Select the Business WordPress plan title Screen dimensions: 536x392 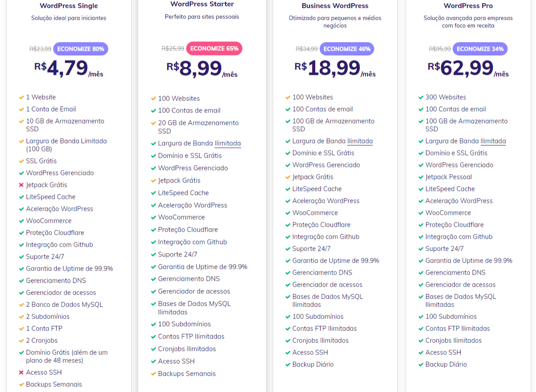point(335,6)
